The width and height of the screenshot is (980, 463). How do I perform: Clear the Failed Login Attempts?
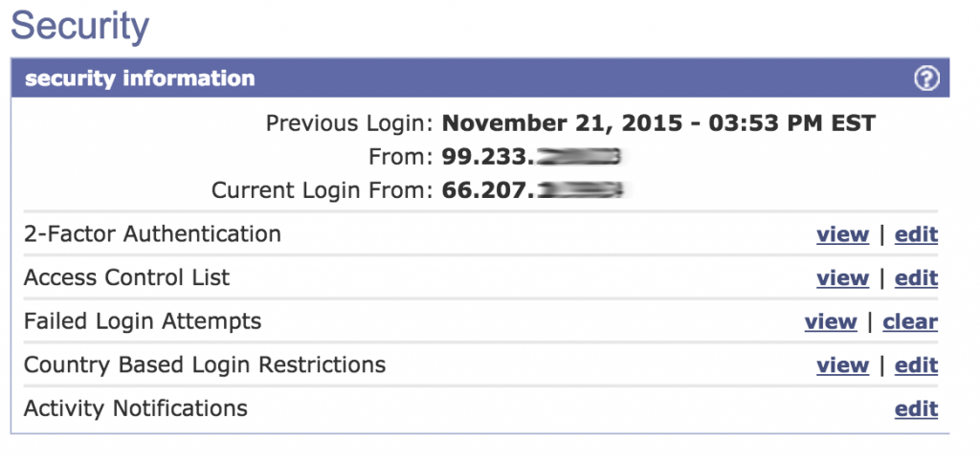910,321
